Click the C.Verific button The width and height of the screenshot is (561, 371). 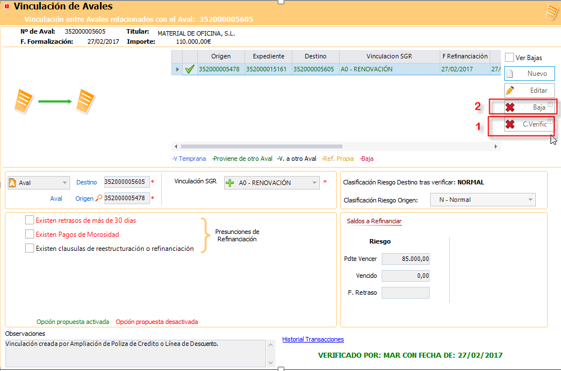coord(530,124)
